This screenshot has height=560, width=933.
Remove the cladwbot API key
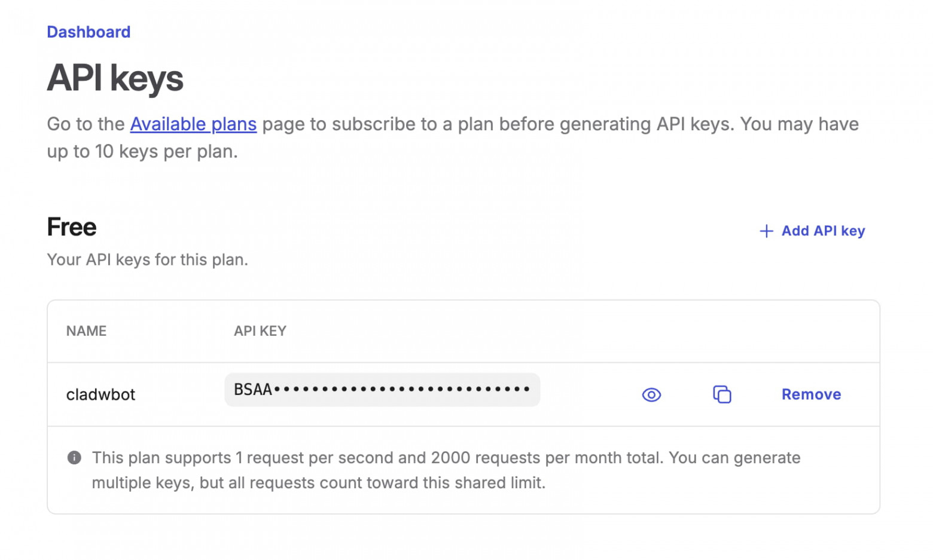(811, 394)
